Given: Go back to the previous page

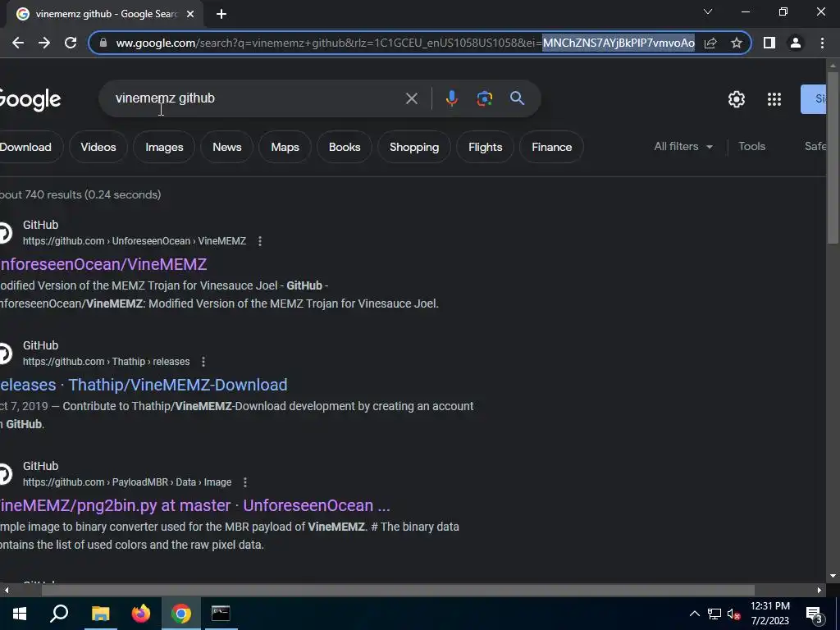Looking at the screenshot, I should pos(18,43).
